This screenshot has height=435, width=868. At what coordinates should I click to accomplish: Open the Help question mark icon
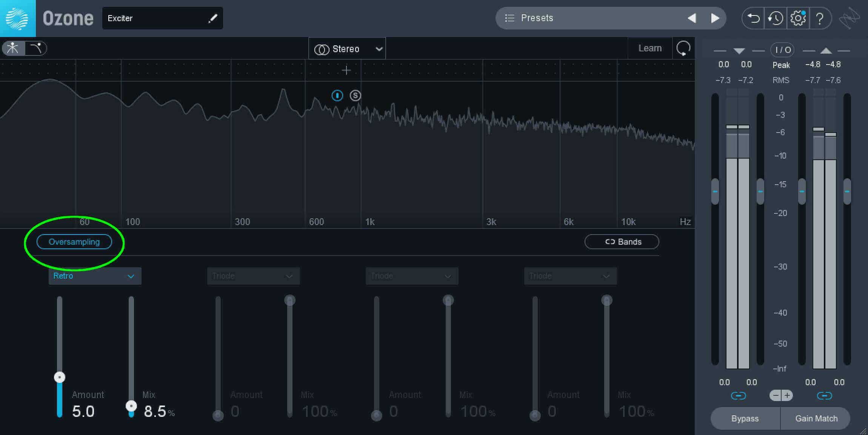click(x=820, y=18)
